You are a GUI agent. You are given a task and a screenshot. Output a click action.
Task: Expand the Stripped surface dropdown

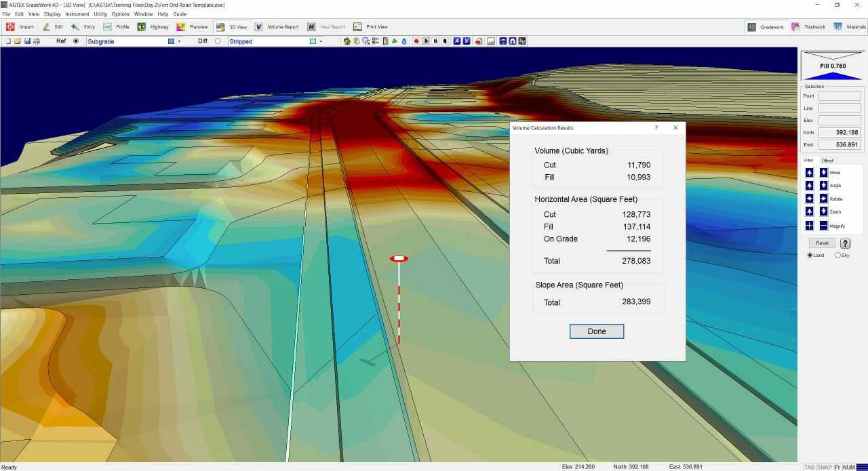[321, 41]
